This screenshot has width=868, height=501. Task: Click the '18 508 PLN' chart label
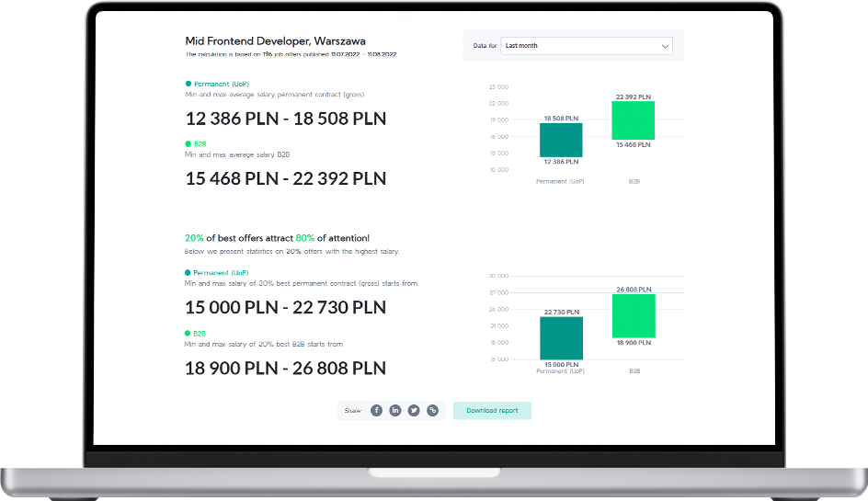click(x=561, y=119)
